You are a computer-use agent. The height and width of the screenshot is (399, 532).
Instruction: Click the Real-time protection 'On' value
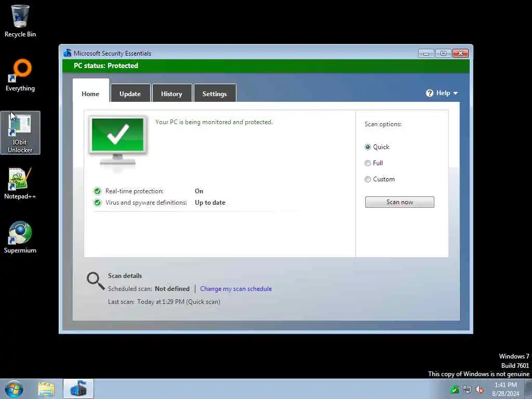pyautogui.click(x=199, y=191)
